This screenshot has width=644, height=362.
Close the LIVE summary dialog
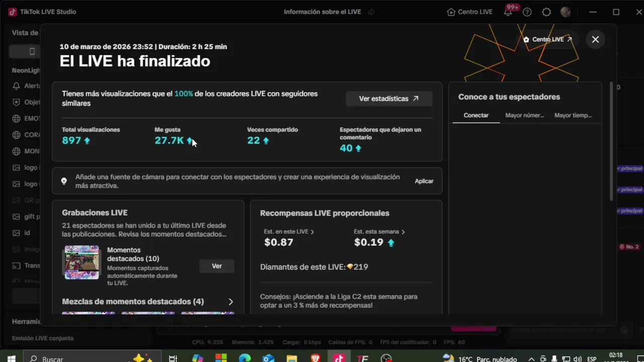coord(595,39)
